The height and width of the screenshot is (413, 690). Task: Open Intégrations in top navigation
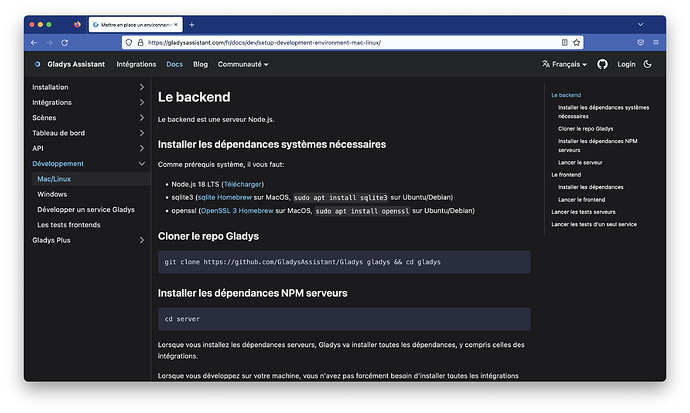click(x=136, y=64)
